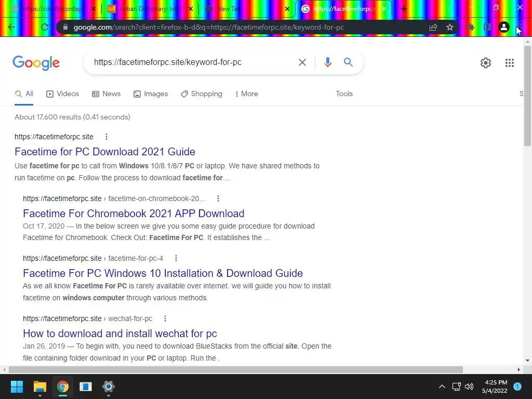Select the Videos results tab
Viewport: 532px width, 399px height.
63,94
